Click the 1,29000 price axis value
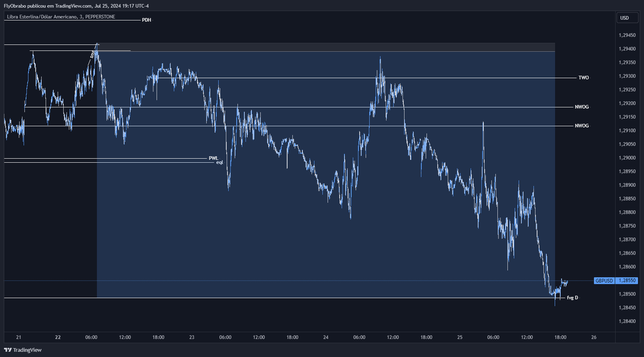The image size is (644, 357). pyautogui.click(x=626, y=158)
